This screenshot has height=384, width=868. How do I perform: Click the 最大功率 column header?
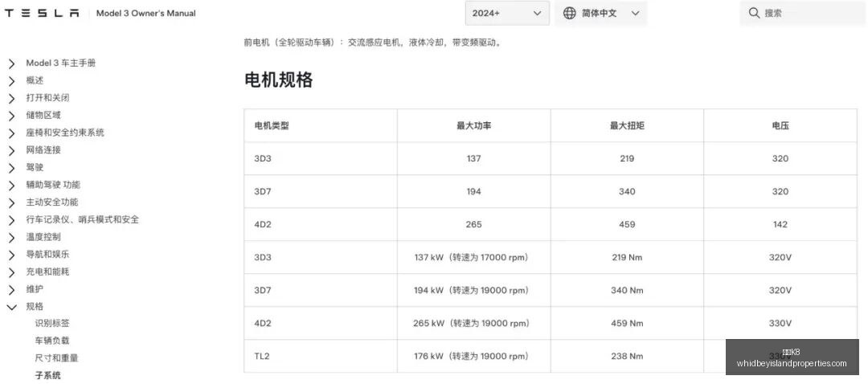(473, 125)
